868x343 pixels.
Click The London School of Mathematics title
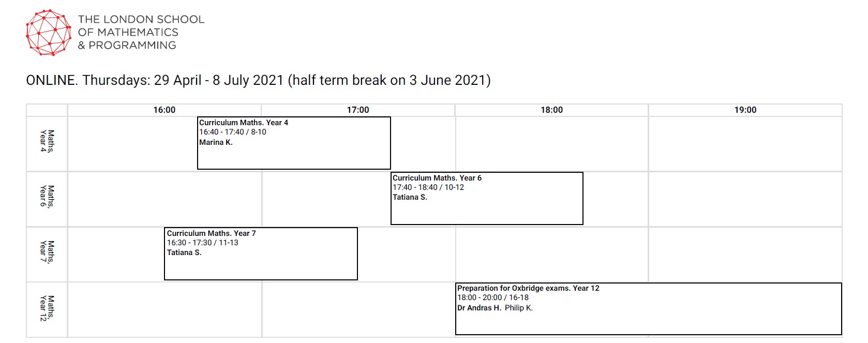[x=141, y=32]
